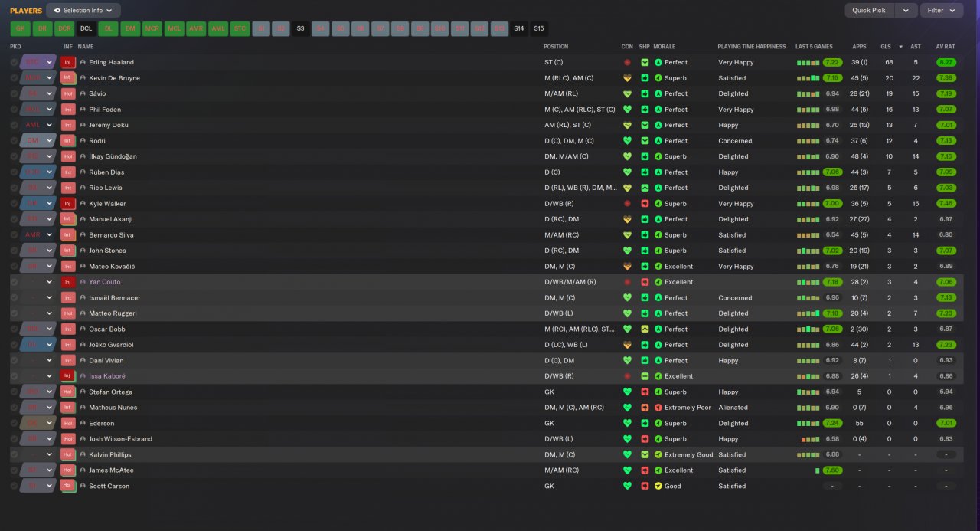Viewport: 980px width, 531px height.
Task: Click player profile icon beside Phil Foden
Action: (83, 110)
